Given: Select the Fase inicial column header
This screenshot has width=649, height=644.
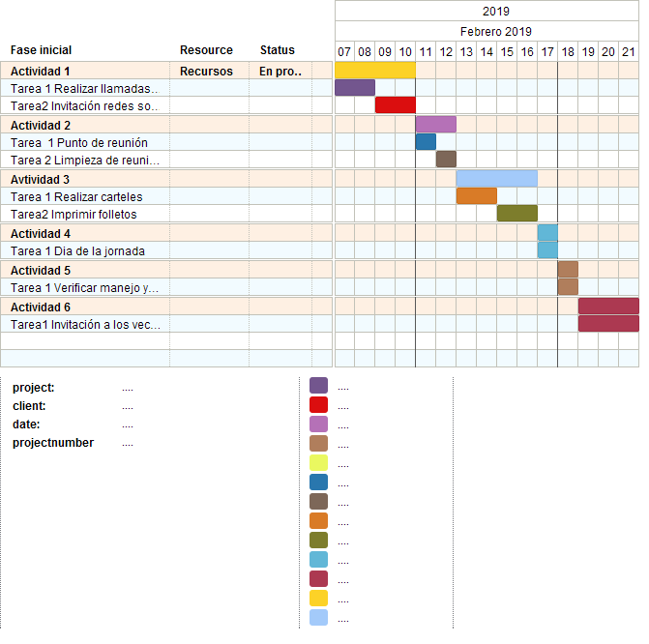Looking at the screenshot, I should (42, 50).
